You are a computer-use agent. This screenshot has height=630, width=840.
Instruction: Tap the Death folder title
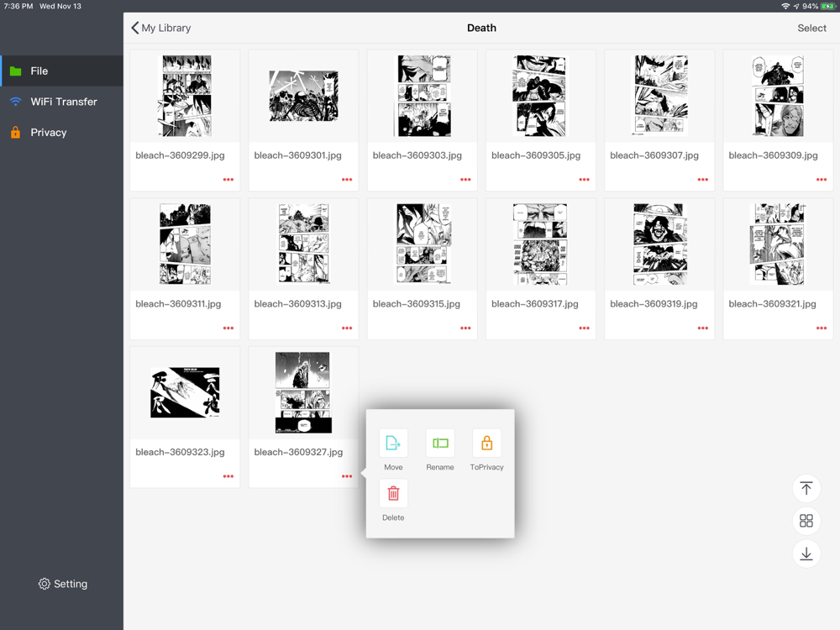481,28
